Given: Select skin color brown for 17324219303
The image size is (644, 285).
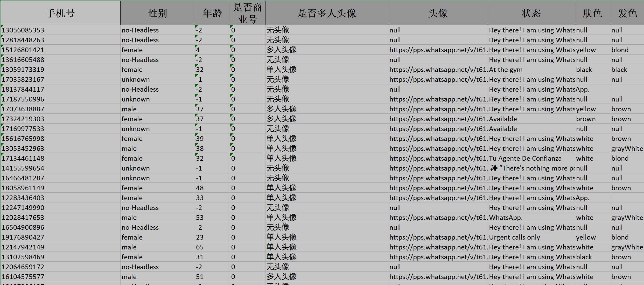Looking at the screenshot, I should tap(592, 119).
